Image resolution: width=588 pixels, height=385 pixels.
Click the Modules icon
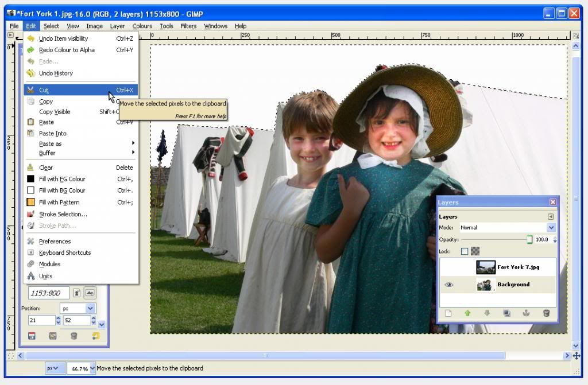coord(31,264)
